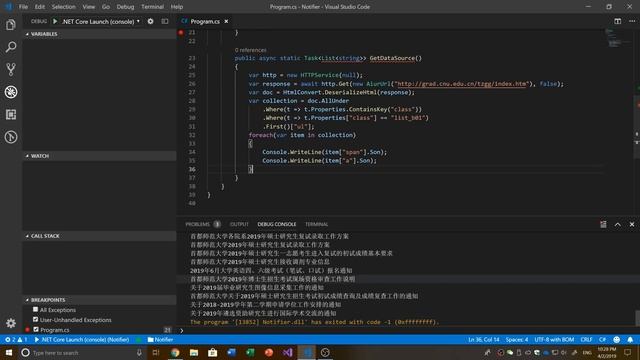Open the View menu

point(89,7)
